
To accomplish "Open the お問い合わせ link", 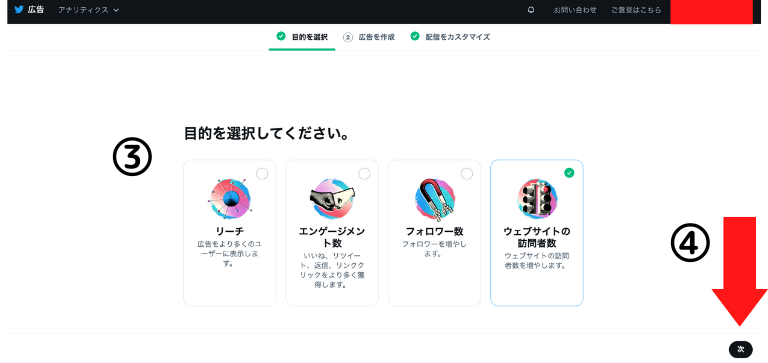I will [x=575, y=10].
